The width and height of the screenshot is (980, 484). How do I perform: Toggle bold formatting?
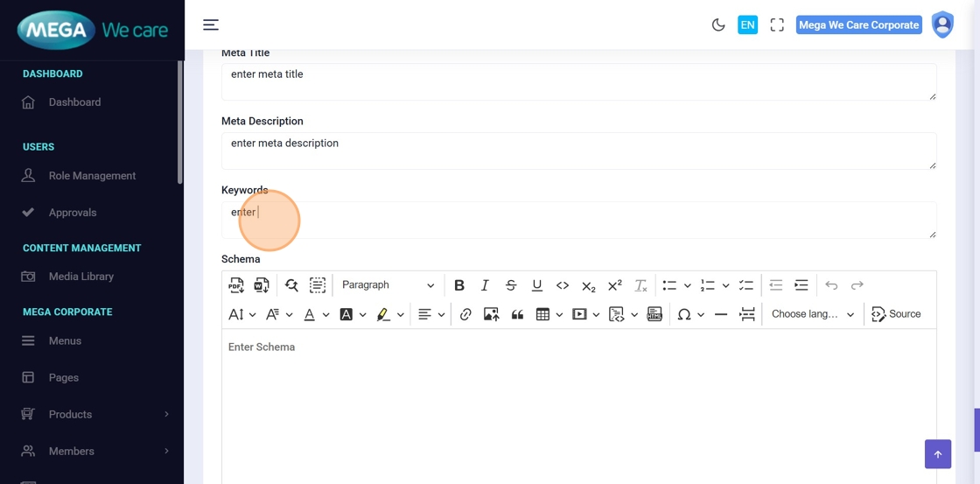(459, 285)
